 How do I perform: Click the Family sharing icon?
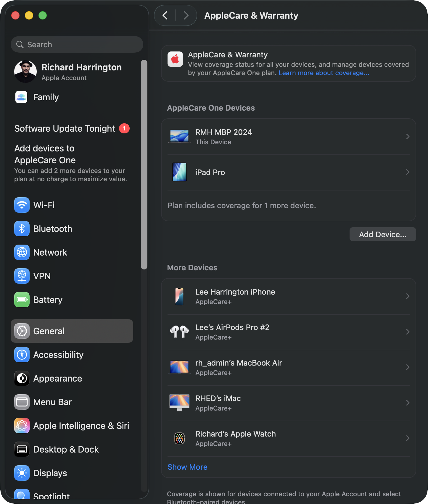(21, 97)
